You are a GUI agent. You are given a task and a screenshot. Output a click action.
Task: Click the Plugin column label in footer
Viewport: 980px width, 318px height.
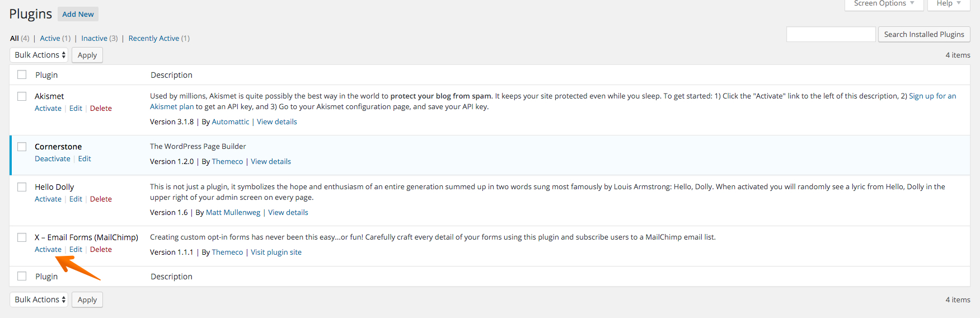(46, 277)
